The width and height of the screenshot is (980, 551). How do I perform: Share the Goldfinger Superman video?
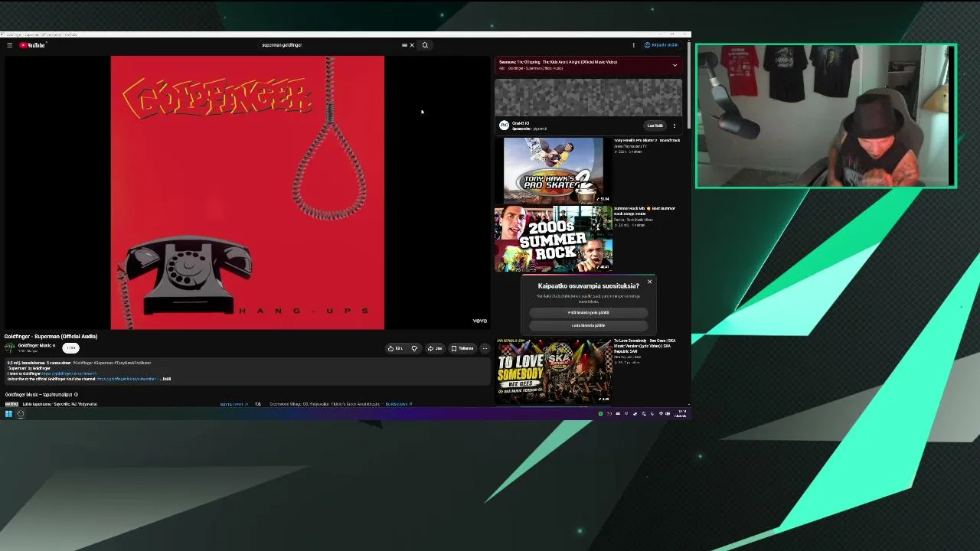point(435,348)
